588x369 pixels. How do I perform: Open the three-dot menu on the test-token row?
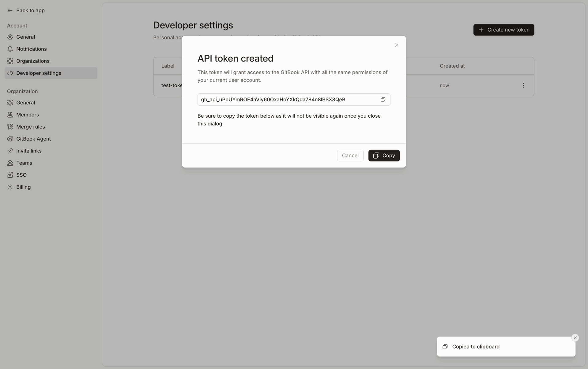(523, 85)
